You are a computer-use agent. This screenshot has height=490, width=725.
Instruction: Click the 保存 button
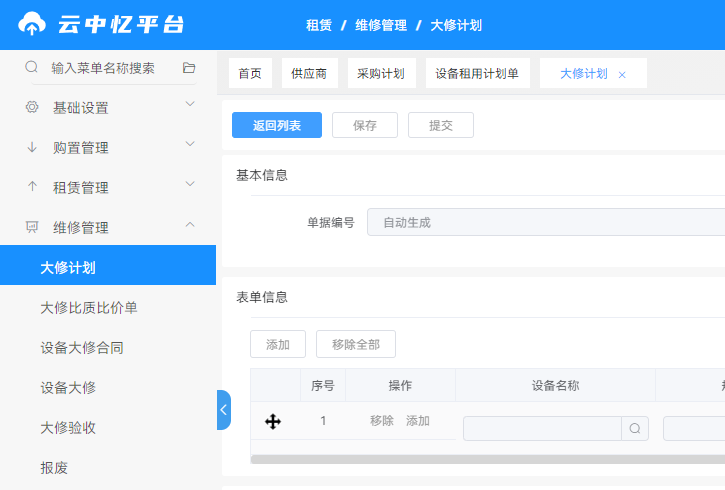[365, 125]
